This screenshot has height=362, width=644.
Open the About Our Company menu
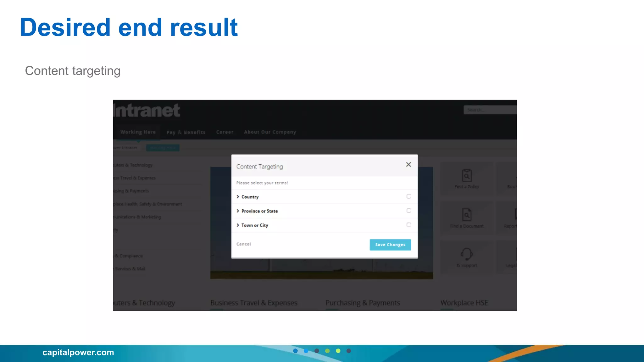point(270,132)
